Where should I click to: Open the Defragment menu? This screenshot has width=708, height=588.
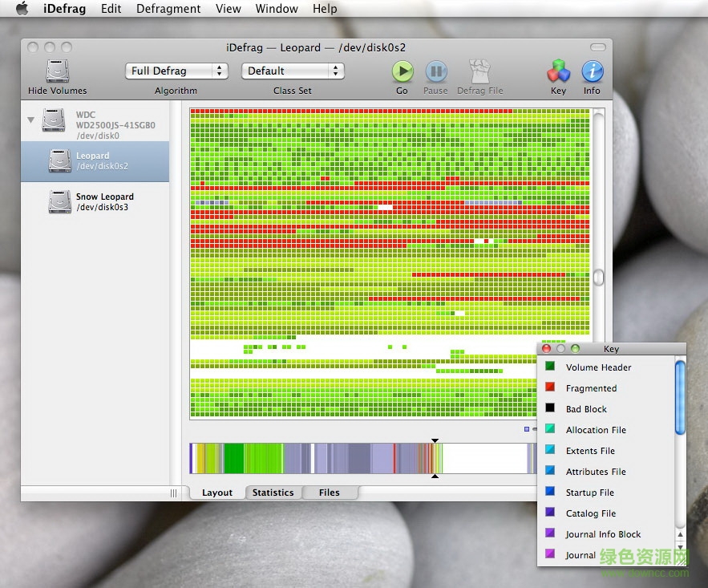(x=168, y=9)
